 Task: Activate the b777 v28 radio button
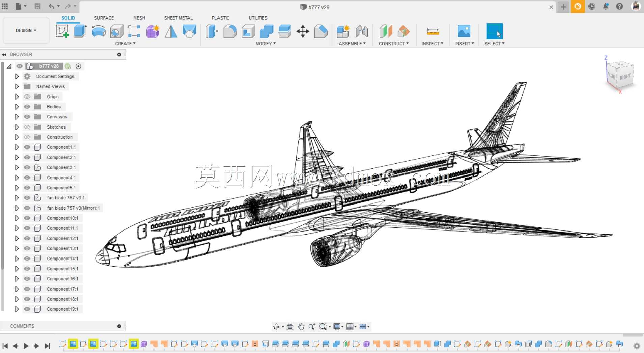click(x=78, y=66)
